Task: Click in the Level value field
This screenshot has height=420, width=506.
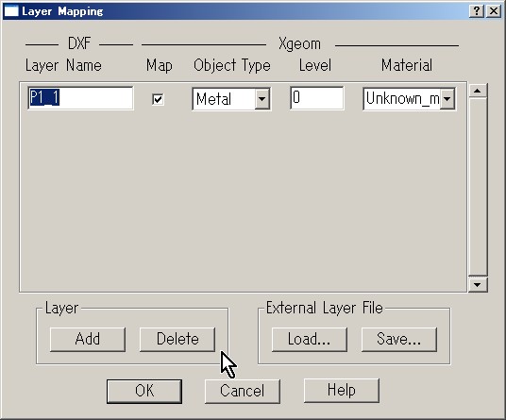Action: pos(317,98)
